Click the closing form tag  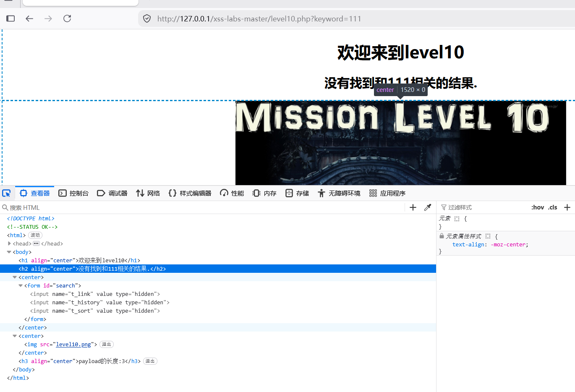tap(35, 319)
